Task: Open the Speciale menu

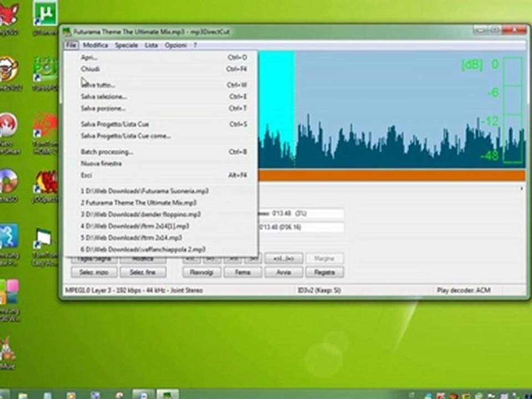Action: 126,45
